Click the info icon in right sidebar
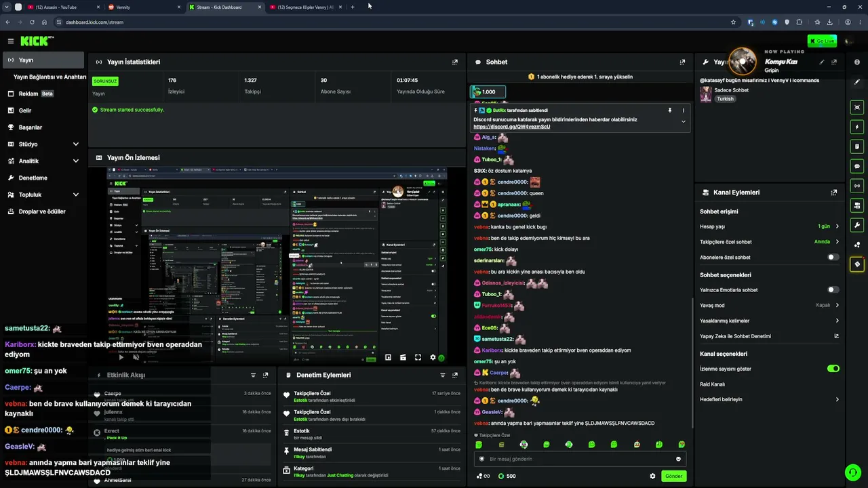This screenshot has height=488, width=868. (x=857, y=62)
